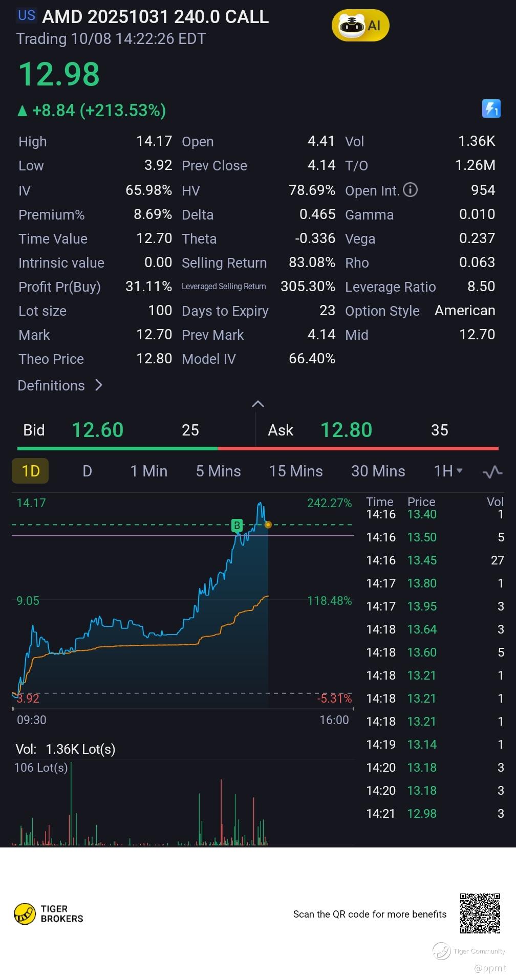Click the Selling Return value 83.08%
516x980 pixels.
(312, 263)
